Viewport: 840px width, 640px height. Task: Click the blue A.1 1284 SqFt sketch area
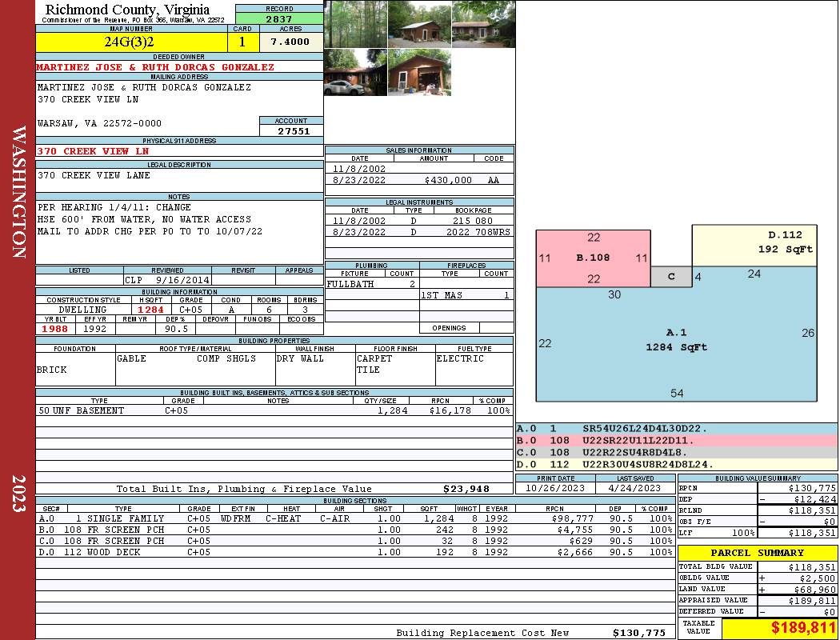pos(676,340)
